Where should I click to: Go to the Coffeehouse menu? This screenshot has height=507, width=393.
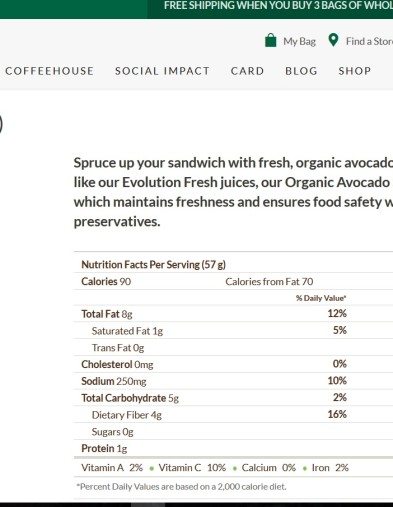pyautogui.click(x=50, y=71)
